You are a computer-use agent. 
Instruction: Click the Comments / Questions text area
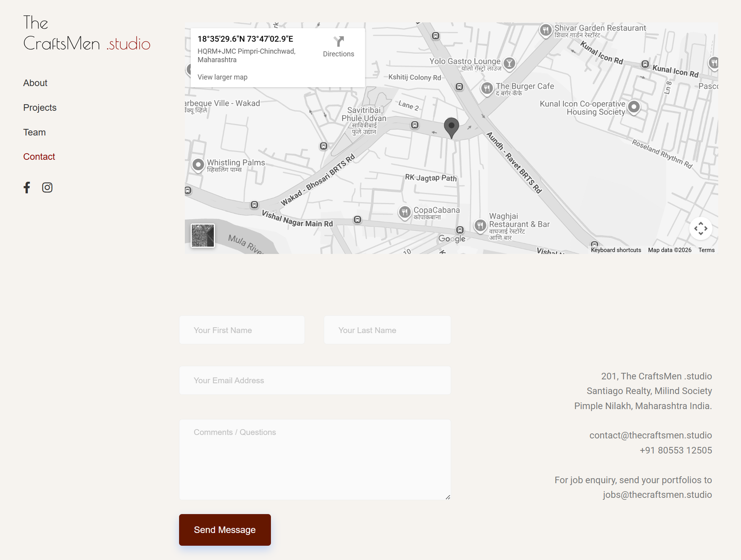point(315,459)
